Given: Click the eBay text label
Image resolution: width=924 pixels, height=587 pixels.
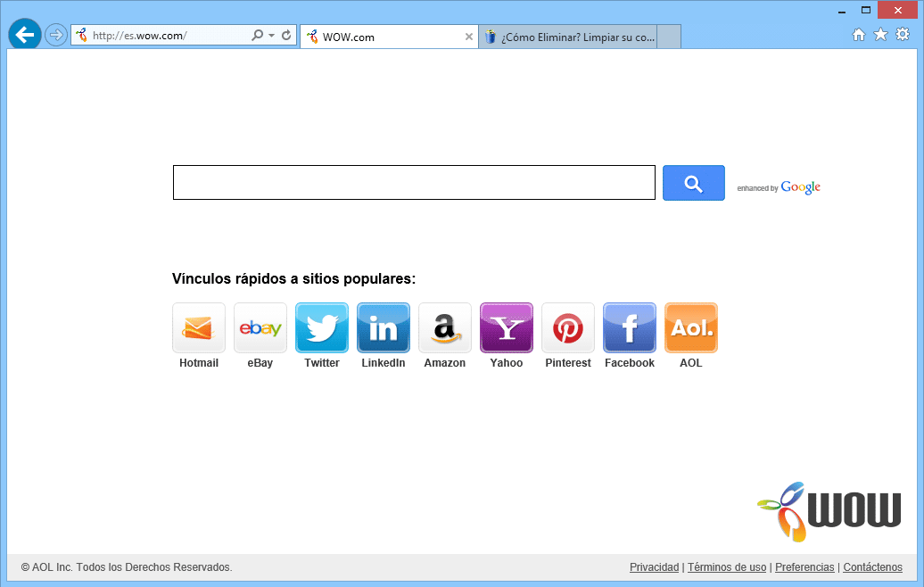Looking at the screenshot, I should [260, 363].
